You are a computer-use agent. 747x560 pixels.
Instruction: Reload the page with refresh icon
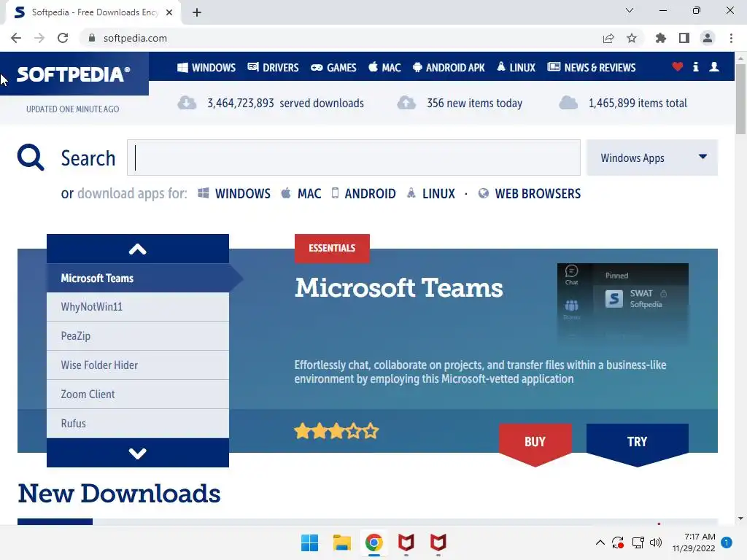click(63, 38)
